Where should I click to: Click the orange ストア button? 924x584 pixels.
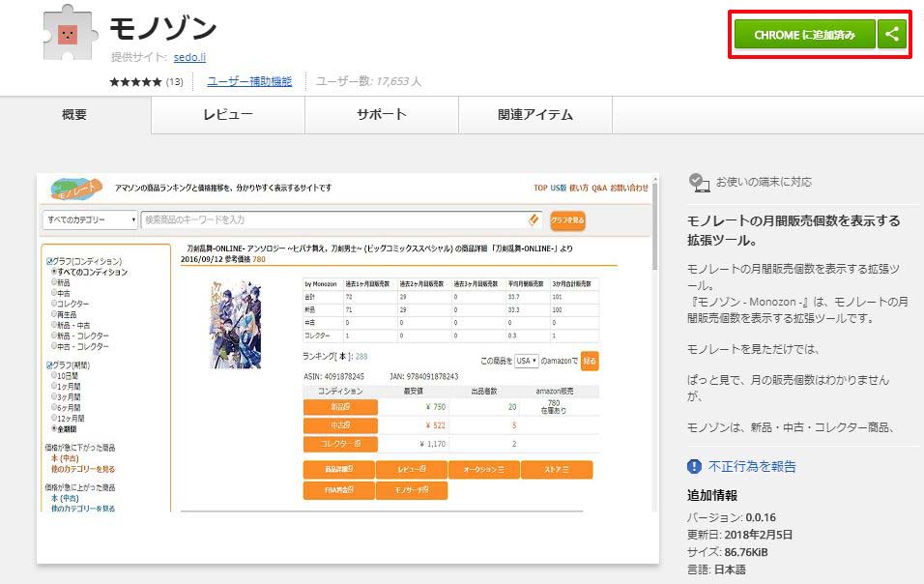tap(557, 470)
